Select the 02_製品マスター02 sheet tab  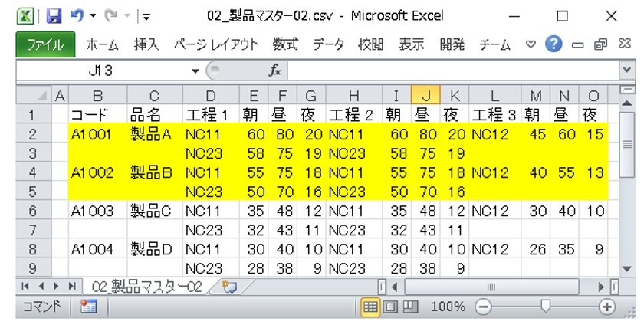[x=146, y=287]
